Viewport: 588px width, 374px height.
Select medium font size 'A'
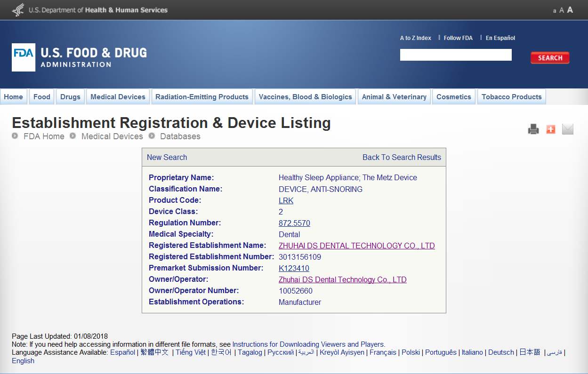(562, 10)
